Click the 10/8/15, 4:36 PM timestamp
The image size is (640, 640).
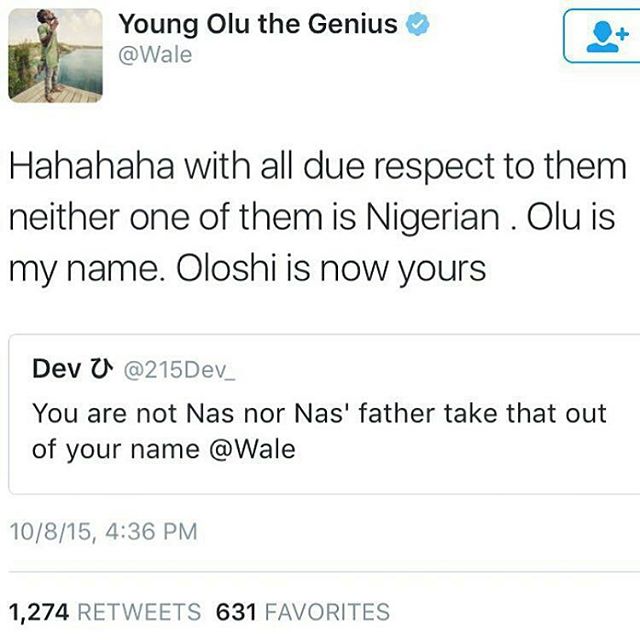pos(103,532)
